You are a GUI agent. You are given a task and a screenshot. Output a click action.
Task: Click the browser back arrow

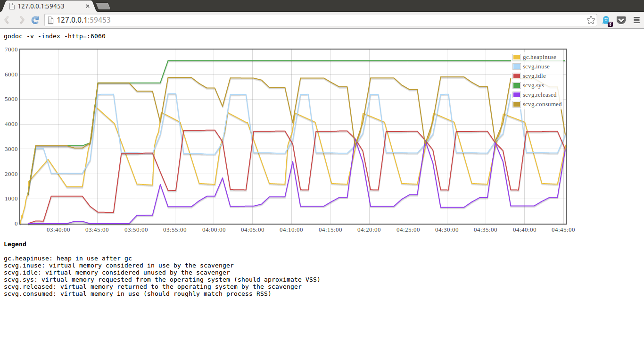tap(7, 20)
